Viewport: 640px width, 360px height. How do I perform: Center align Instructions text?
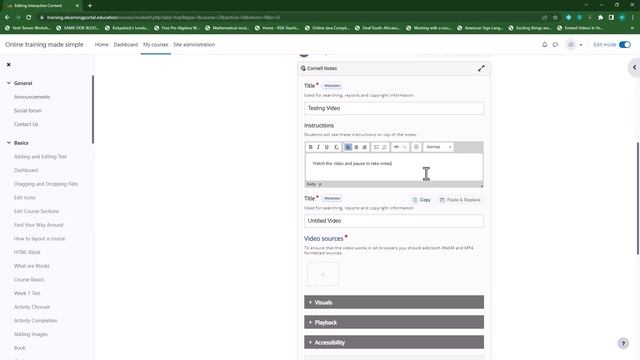pyautogui.click(x=356, y=147)
